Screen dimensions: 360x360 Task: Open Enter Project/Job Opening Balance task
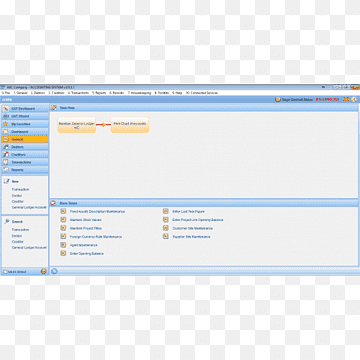(198, 220)
